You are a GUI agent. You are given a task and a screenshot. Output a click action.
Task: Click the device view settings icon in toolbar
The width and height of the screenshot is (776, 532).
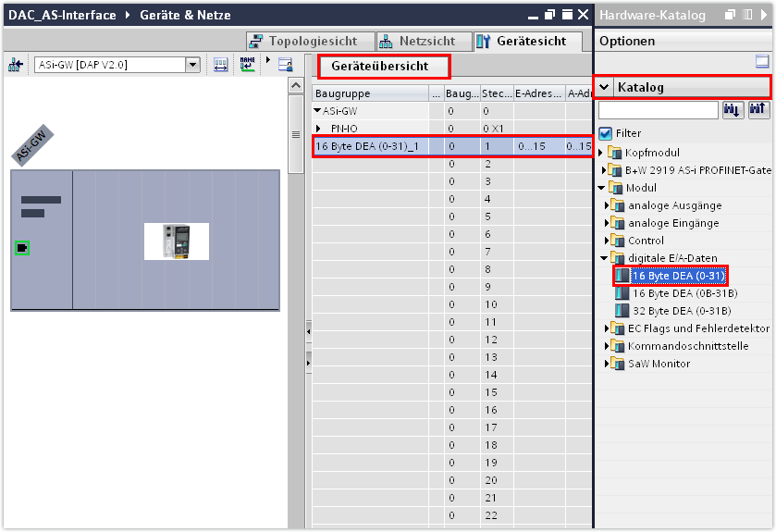(x=285, y=65)
